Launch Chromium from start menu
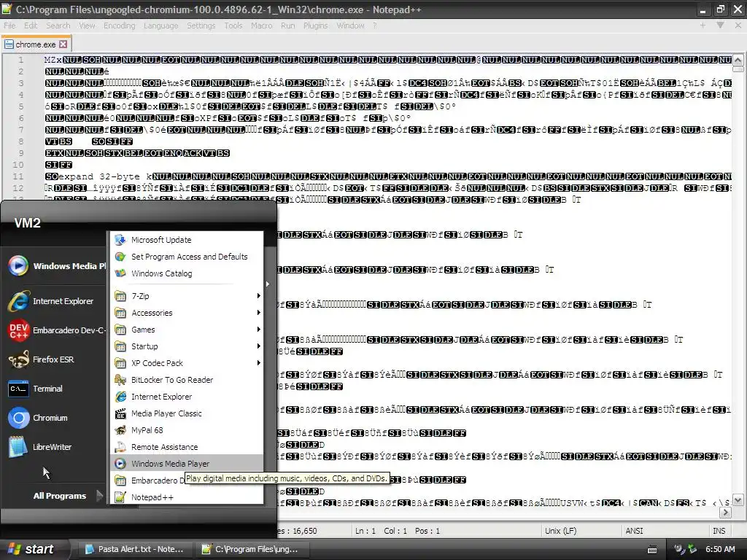This screenshot has height=560, width=747. (56, 418)
